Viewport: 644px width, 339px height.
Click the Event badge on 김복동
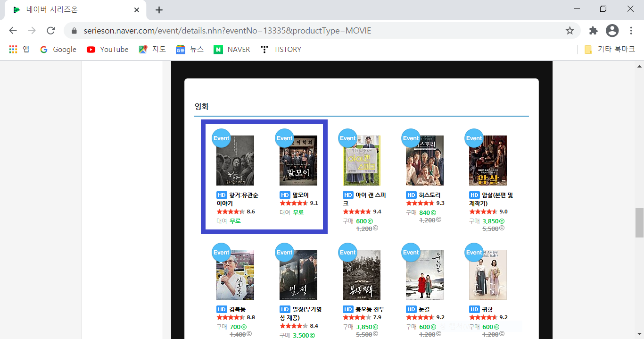click(x=221, y=252)
